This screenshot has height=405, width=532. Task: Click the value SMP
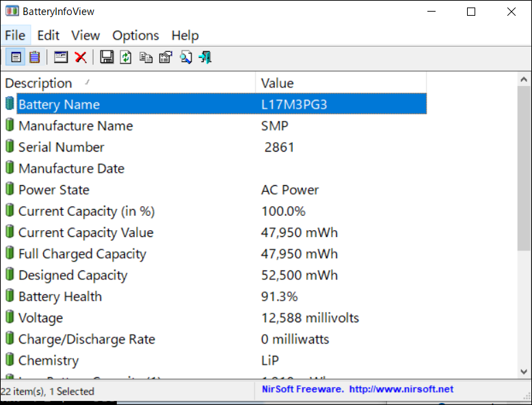point(274,126)
